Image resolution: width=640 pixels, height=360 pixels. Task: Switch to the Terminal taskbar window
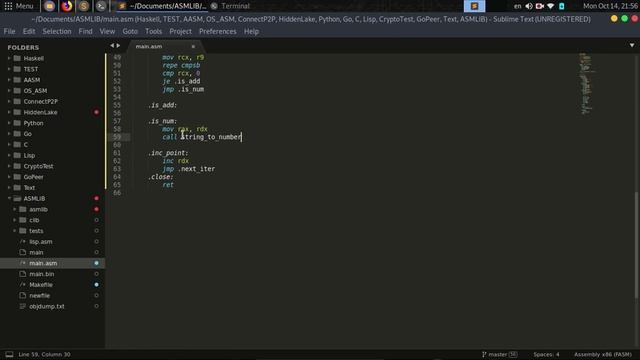(231, 6)
